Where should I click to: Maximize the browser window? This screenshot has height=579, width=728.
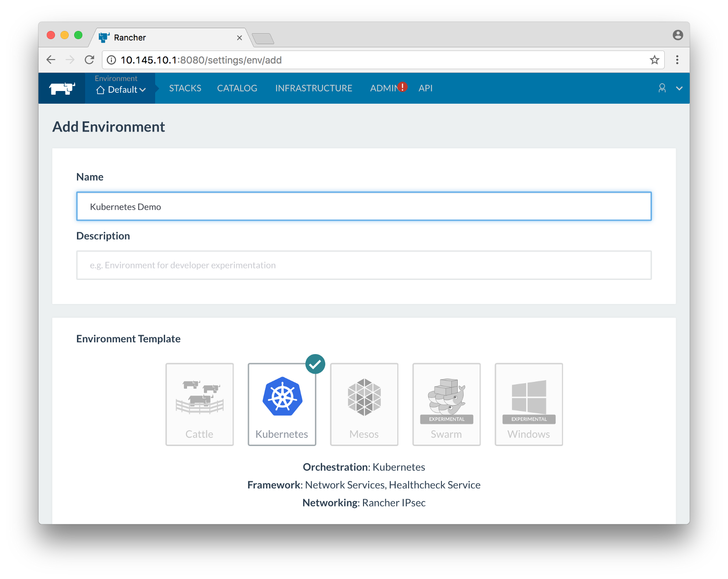[78, 35]
